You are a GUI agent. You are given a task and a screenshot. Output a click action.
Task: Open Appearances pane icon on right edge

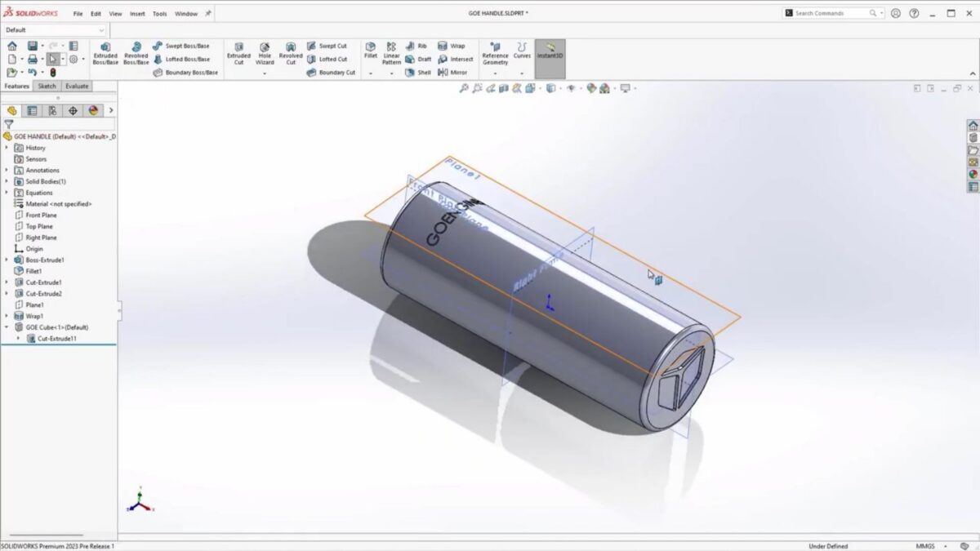pos(973,174)
